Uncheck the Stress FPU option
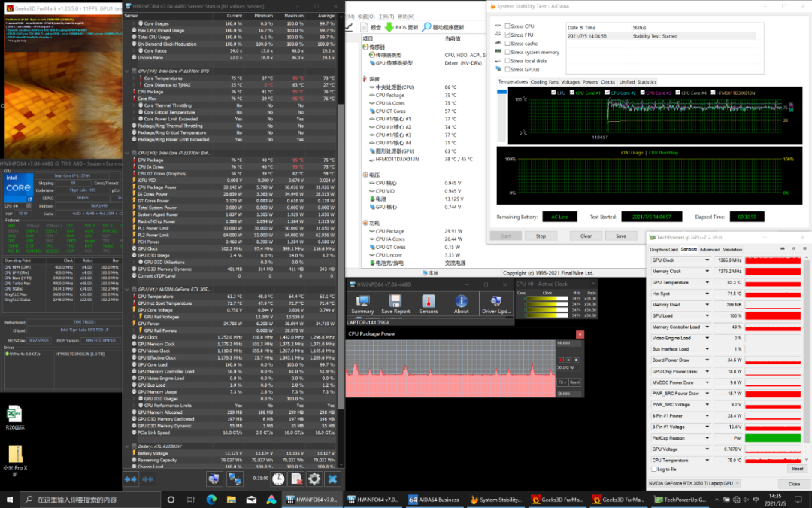 coord(507,35)
